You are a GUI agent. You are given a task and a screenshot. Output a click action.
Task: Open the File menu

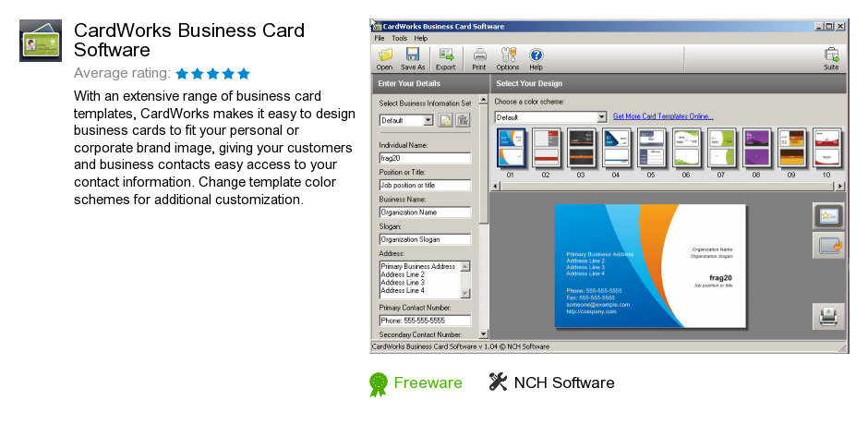tap(380, 38)
